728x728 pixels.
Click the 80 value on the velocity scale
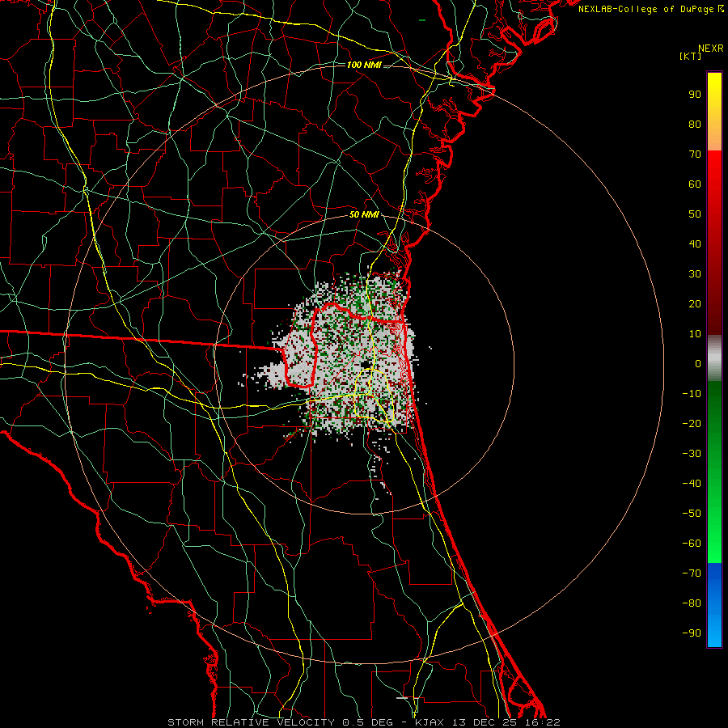(x=695, y=125)
